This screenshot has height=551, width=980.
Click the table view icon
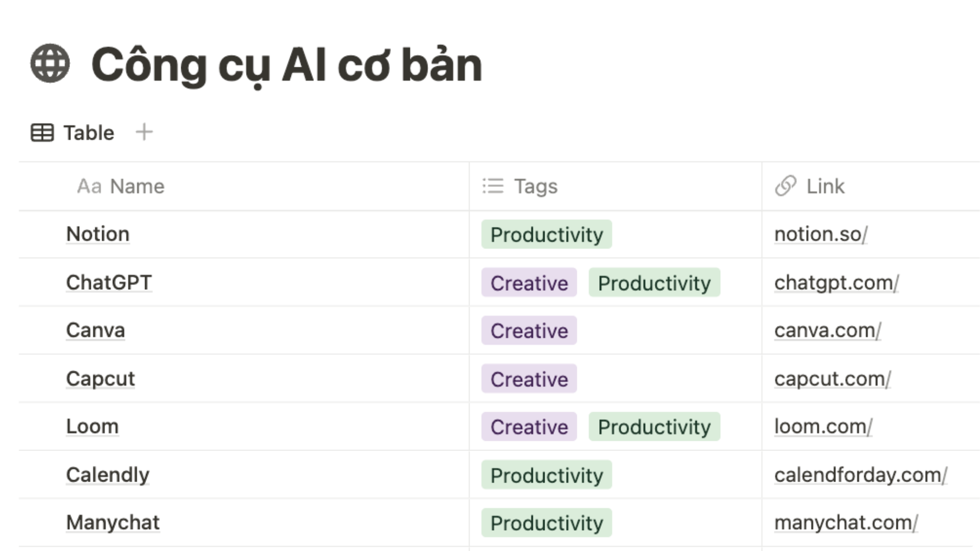point(42,133)
